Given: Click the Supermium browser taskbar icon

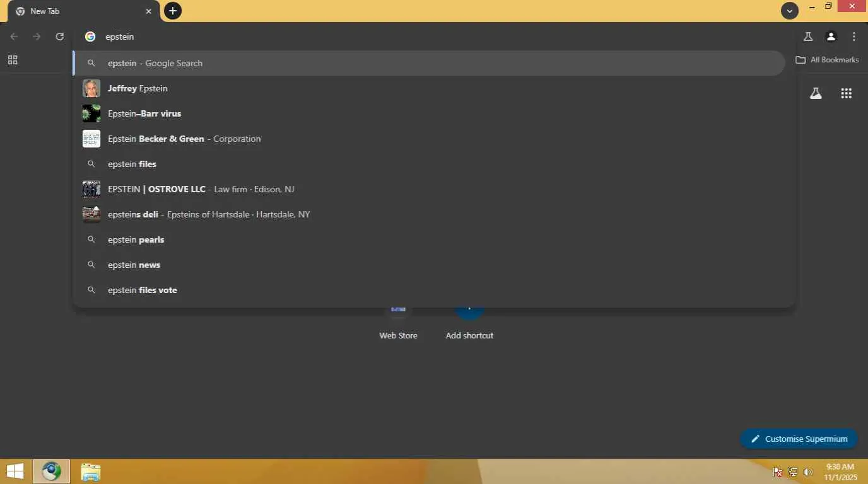Looking at the screenshot, I should pos(52,471).
